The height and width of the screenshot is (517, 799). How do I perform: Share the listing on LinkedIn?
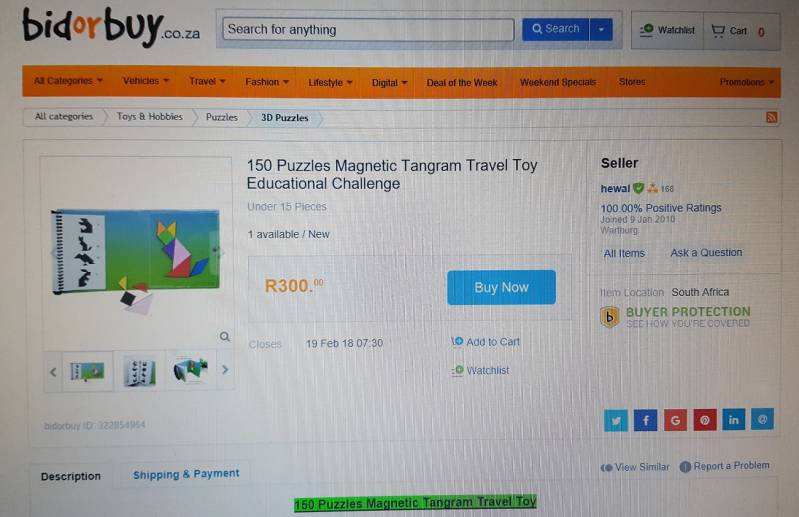click(x=734, y=419)
